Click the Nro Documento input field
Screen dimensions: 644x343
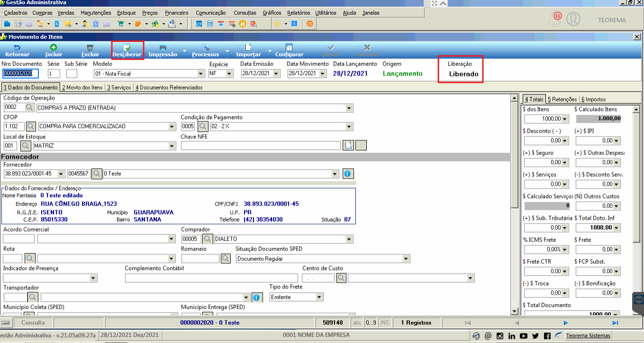(x=20, y=73)
